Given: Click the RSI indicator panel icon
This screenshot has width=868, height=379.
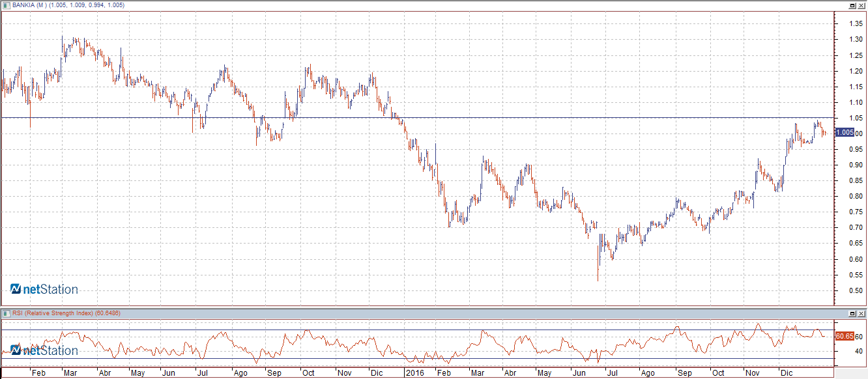Looking at the screenshot, I should click(7, 313).
